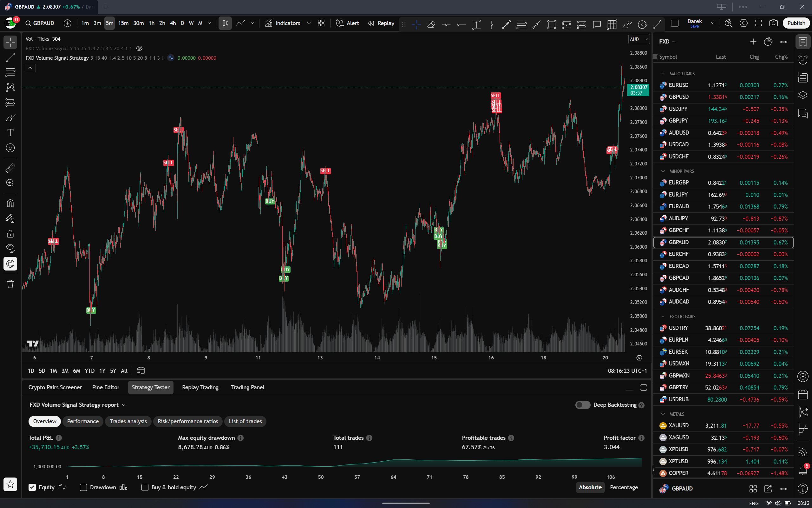
Task: Toggle magnet mode in left sidebar
Action: pos(10,203)
